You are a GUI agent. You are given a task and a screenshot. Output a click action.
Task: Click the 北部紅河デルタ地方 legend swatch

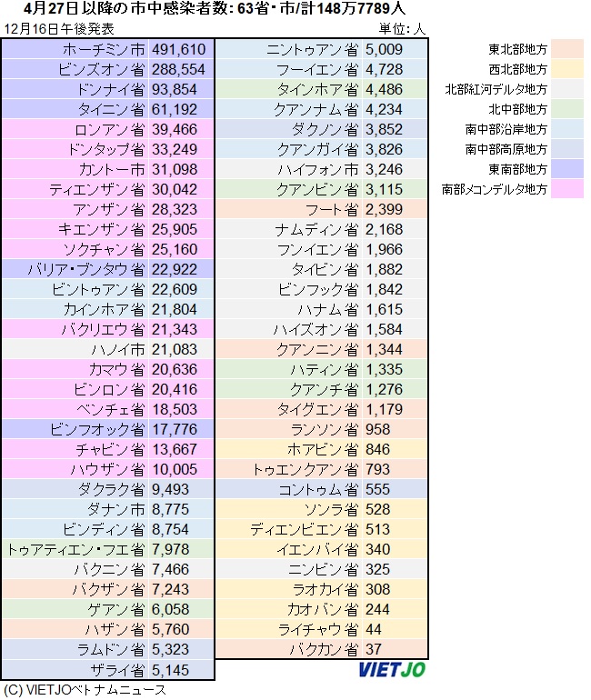(566, 89)
